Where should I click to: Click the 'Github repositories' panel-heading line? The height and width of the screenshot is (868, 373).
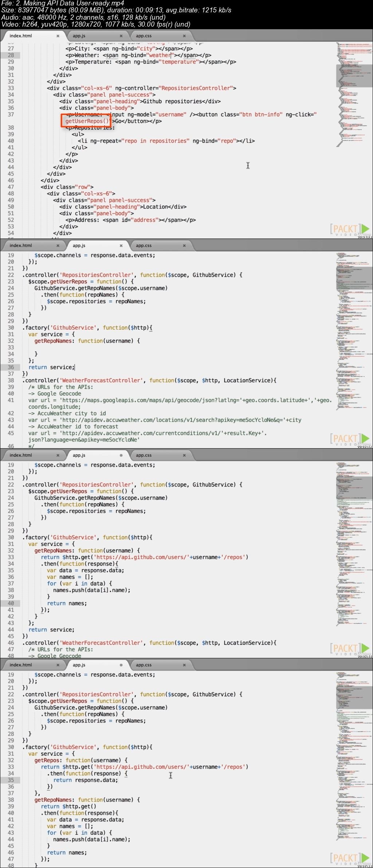click(140, 101)
